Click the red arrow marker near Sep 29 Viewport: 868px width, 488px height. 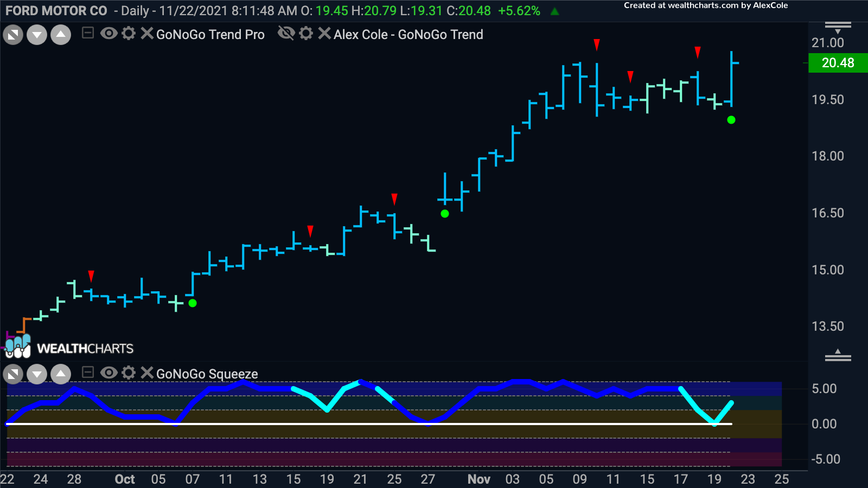(91, 276)
